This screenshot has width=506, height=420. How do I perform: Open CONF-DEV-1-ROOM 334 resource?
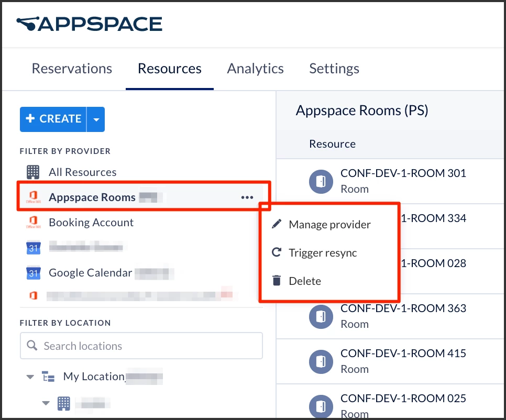[x=434, y=218]
